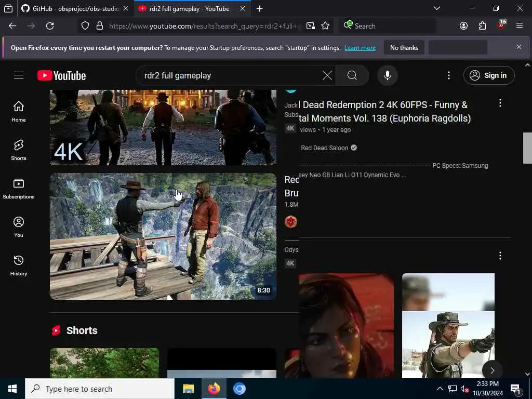Open the 8:30 duration video thumbnail

tap(163, 236)
